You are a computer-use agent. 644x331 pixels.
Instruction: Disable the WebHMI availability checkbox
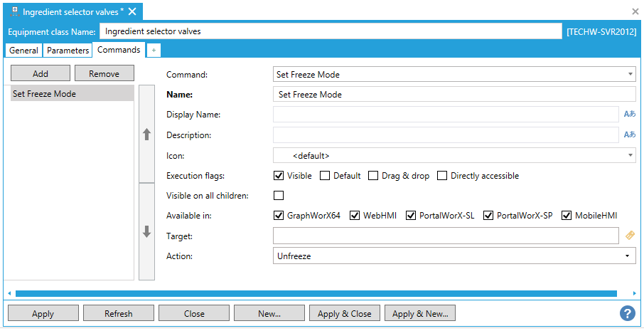pos(355,216)
